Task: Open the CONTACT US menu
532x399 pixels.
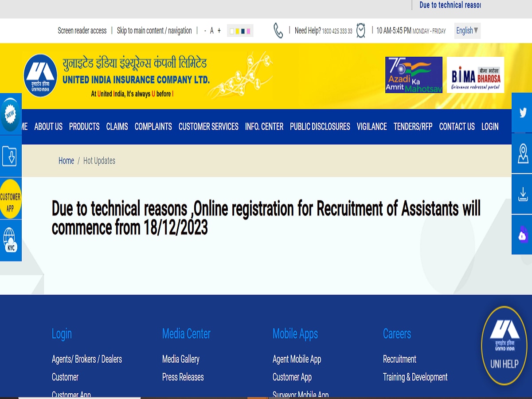Action: (457, 126)
